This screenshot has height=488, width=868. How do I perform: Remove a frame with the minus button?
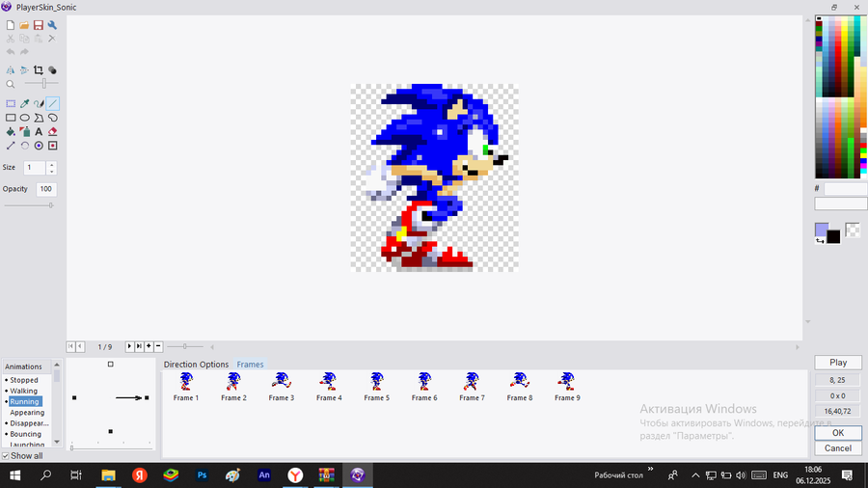158,346
